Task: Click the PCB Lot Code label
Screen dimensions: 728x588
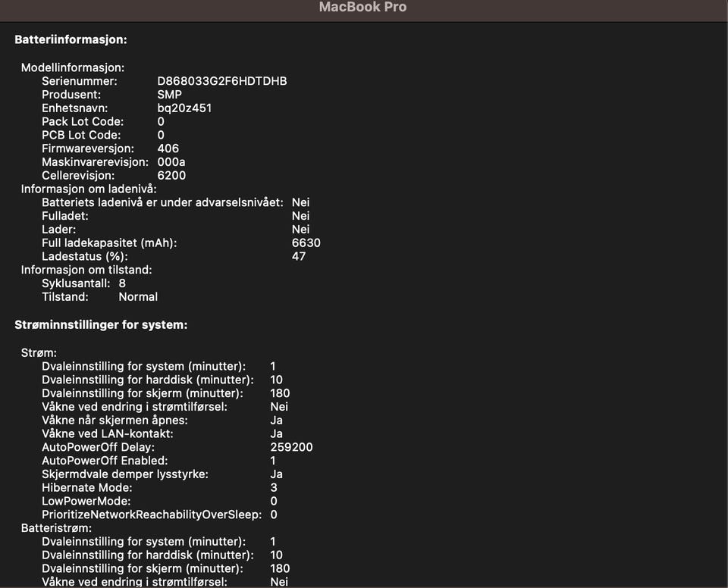Action: [81, 135]
